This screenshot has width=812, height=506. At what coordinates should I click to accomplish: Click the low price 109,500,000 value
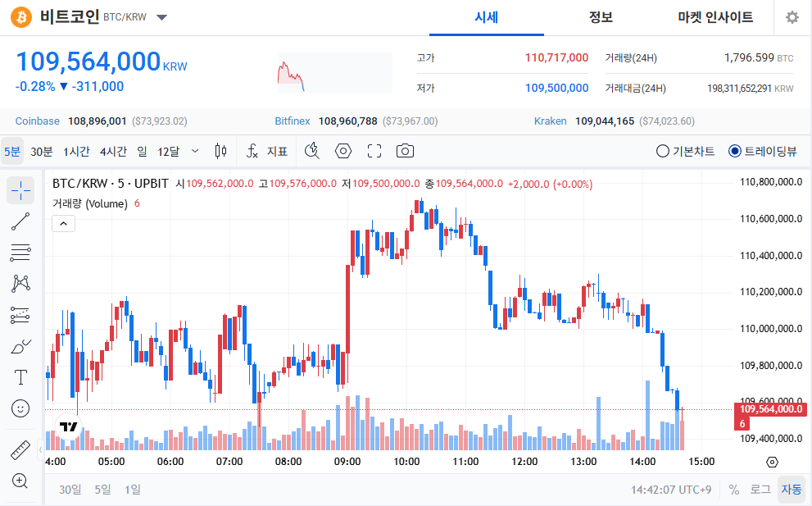(x=556, y=88)
